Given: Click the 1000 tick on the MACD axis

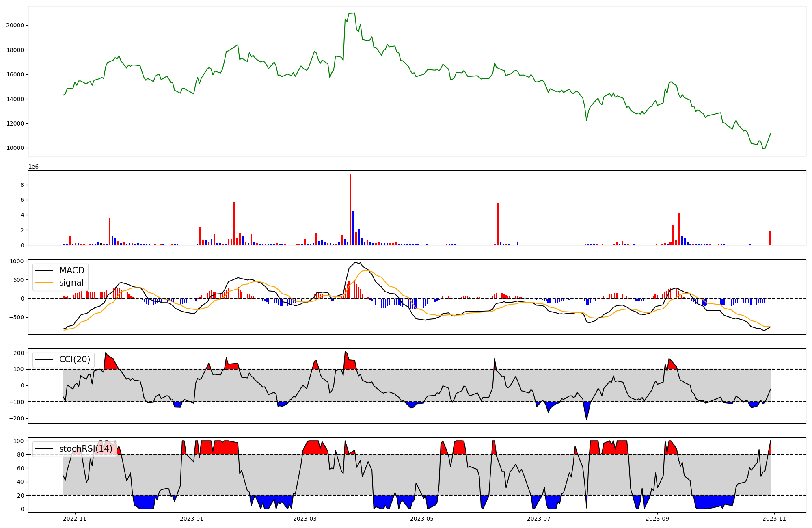Looking at the screenshot, I should pos(17,261).
